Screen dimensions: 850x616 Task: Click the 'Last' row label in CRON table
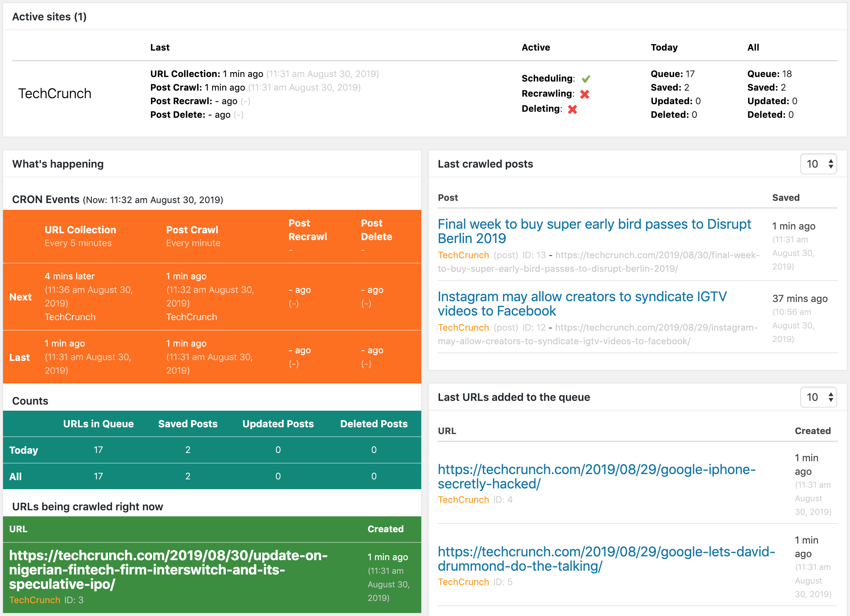tap(20, 357)
